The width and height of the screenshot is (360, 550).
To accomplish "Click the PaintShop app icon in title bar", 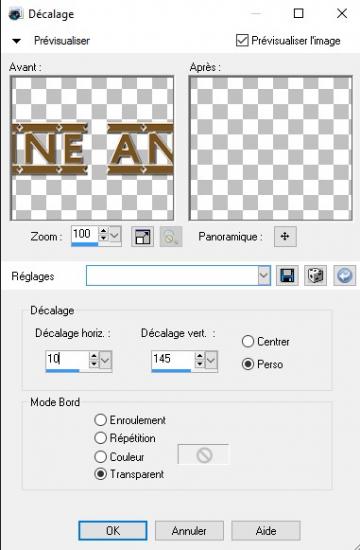I will click(16, 14).
